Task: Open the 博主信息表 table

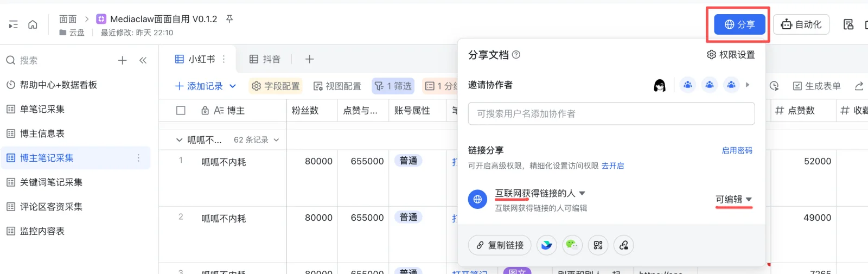Action: [42, 133]
